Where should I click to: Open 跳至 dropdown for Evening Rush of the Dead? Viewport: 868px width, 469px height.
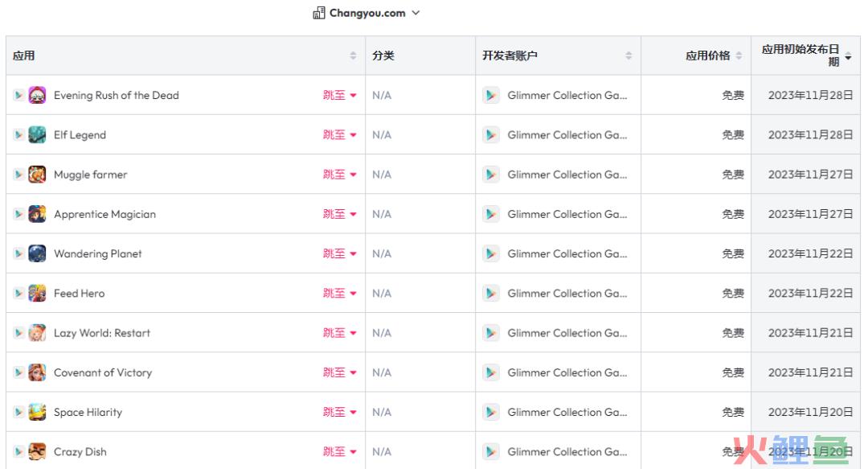pos(339,95)
